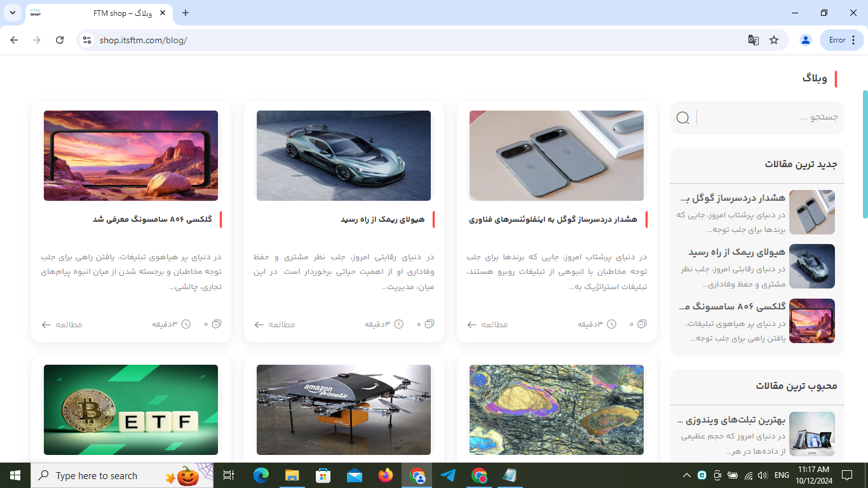The image size is (868, 488).
Task: Open card title 'هشدار دردسرساز گوگل به اینفلوئنسرهای فناوری'
Action: click(553, 219)
